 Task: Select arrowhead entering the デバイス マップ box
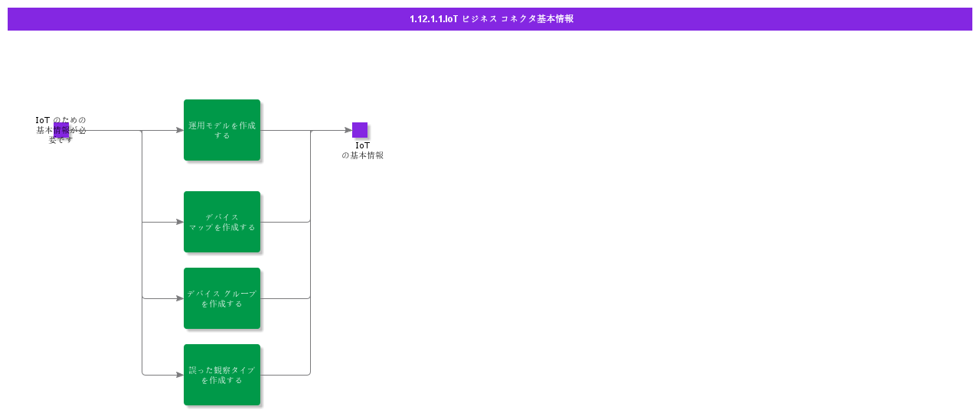[x=179, y=222]
